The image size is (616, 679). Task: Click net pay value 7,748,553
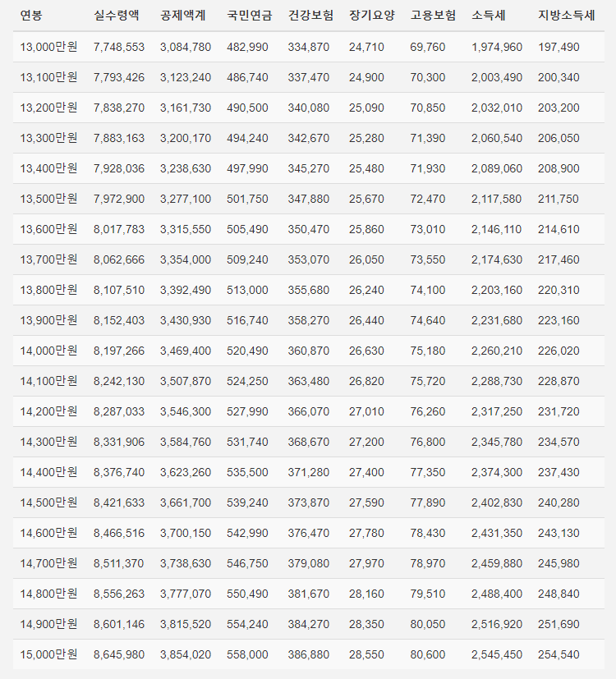[x=119, y=47]
